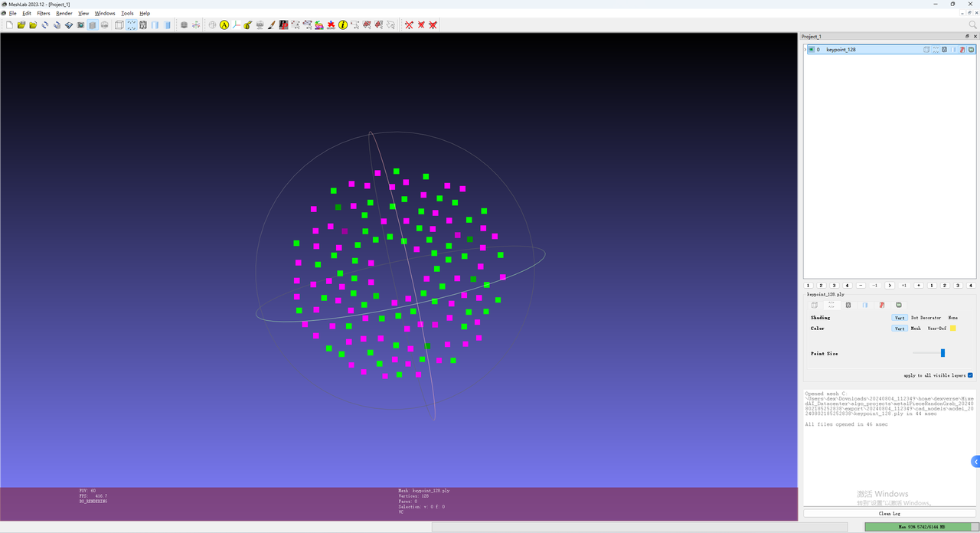
Task: Click the yellow User-Def color swatch
Action: (x=953, y=329)
